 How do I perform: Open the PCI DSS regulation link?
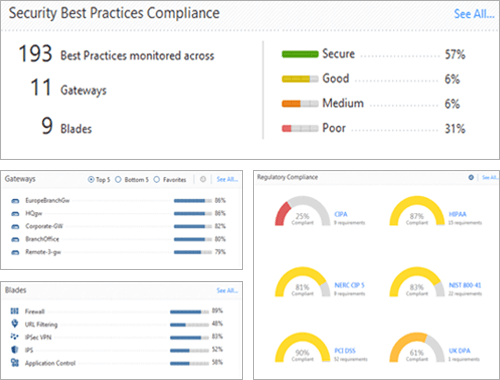click(x=345, y=351)
